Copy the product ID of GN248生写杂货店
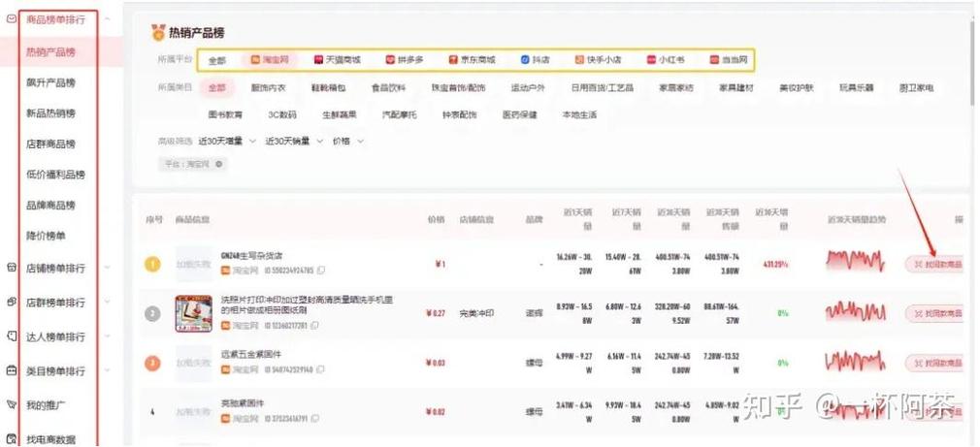Viewport: 980px width, 447px height. point(320,271)
